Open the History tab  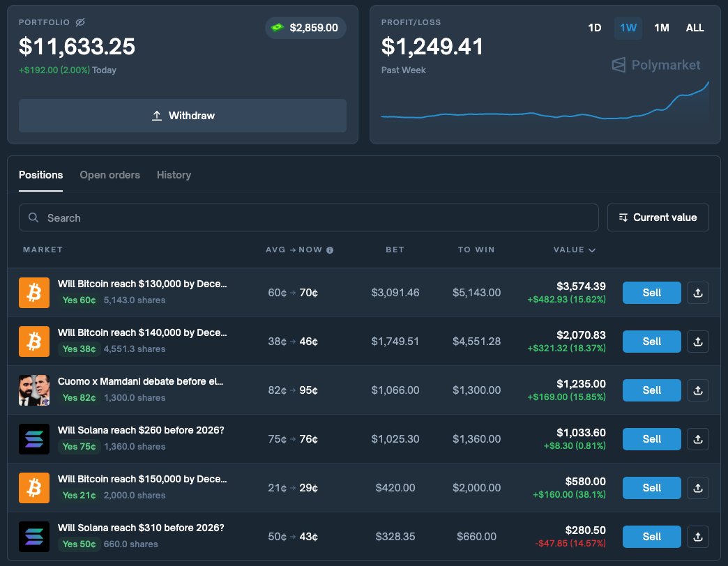click(x=174, y=175)
